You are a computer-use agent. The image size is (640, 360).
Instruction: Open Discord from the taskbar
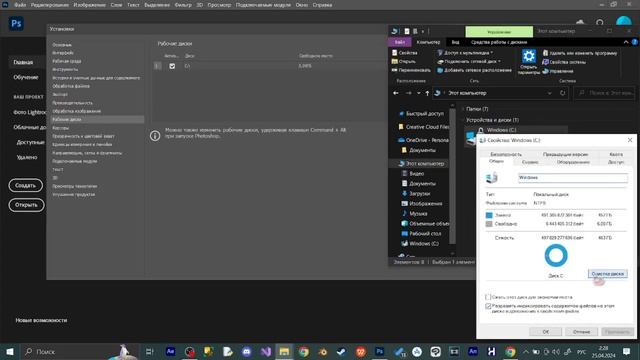point(247,351)
